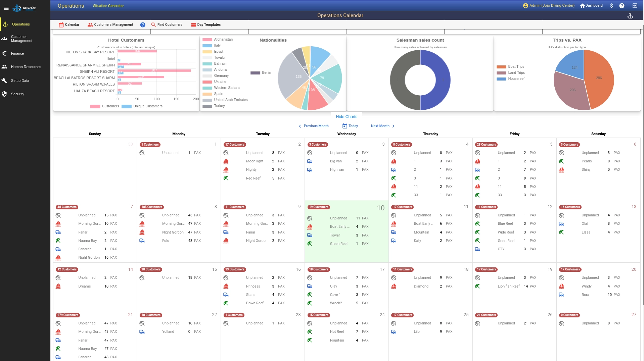Click umbrella icon for Red Reef trip

coord(226,178)
